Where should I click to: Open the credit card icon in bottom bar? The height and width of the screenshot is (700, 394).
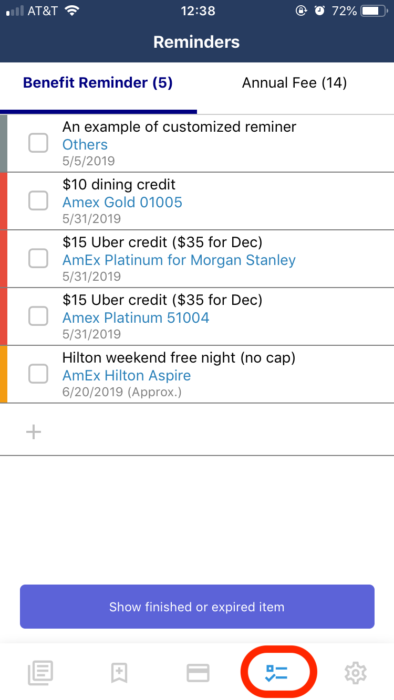(198, 673)
